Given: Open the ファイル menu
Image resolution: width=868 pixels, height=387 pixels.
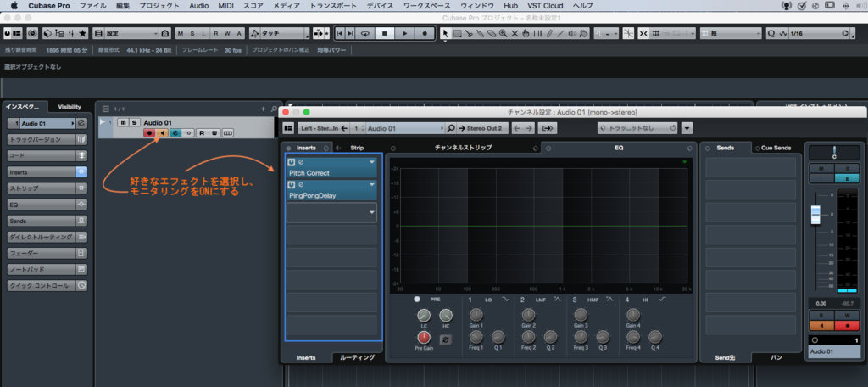Looking at the screenshot, I should tap(93, 6).
